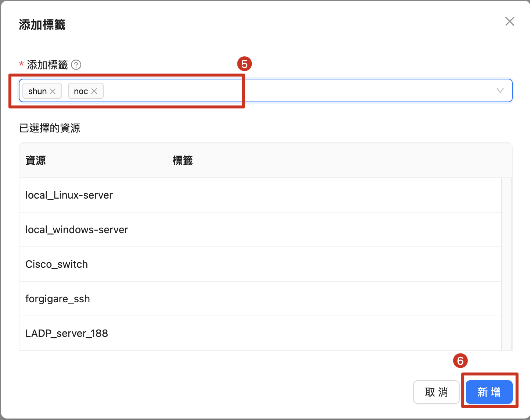This screenshot has width=530, height=420.
Task: Click the noc tag chip text
Action: (80, 91)
